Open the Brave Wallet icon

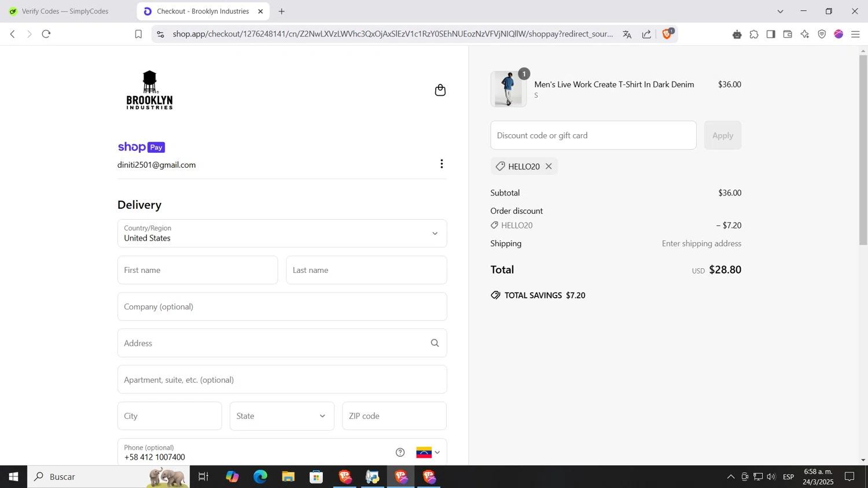click(x=788, y=34)
